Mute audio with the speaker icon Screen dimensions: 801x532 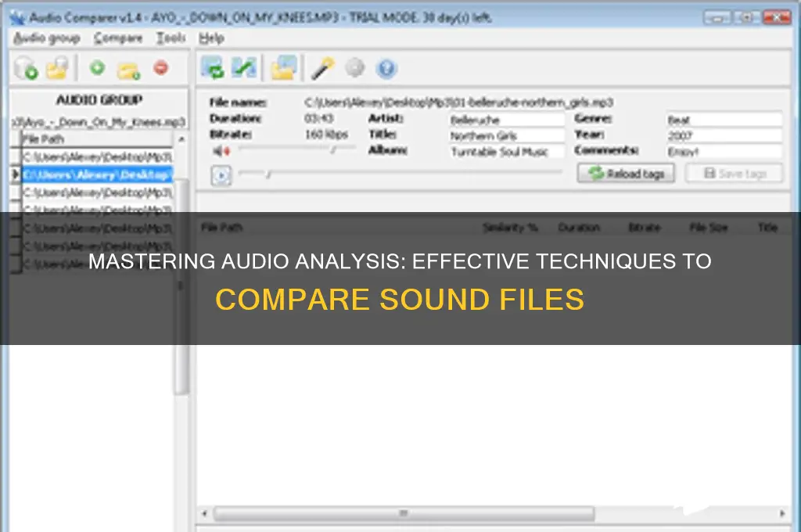pyautogui.click(x=221, y=151)
